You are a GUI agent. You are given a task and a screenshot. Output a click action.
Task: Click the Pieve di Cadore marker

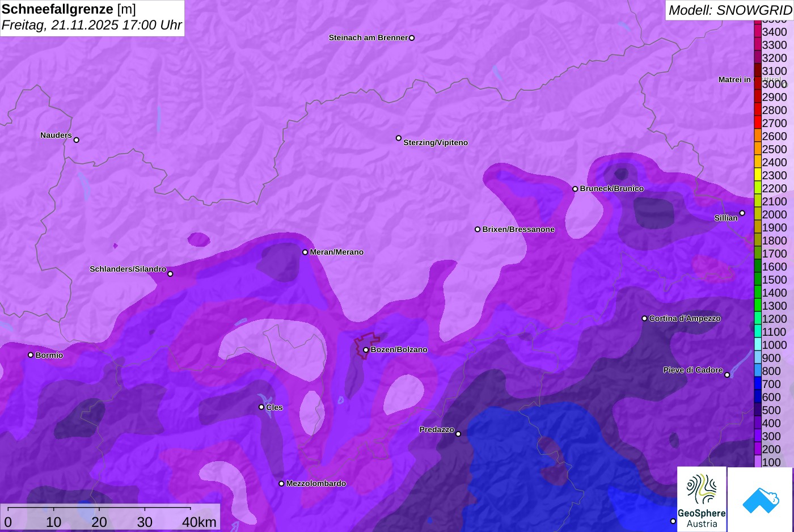pyautogui.click(x=727, y=374)
